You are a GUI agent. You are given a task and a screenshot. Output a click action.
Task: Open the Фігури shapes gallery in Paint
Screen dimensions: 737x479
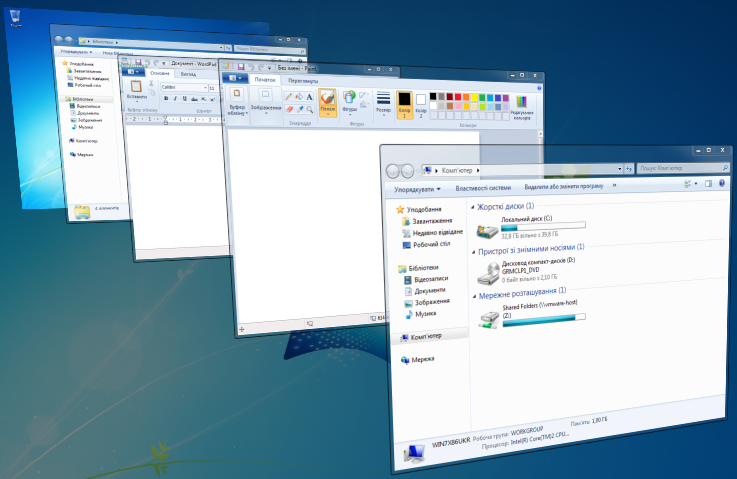[x=349, y=102]
